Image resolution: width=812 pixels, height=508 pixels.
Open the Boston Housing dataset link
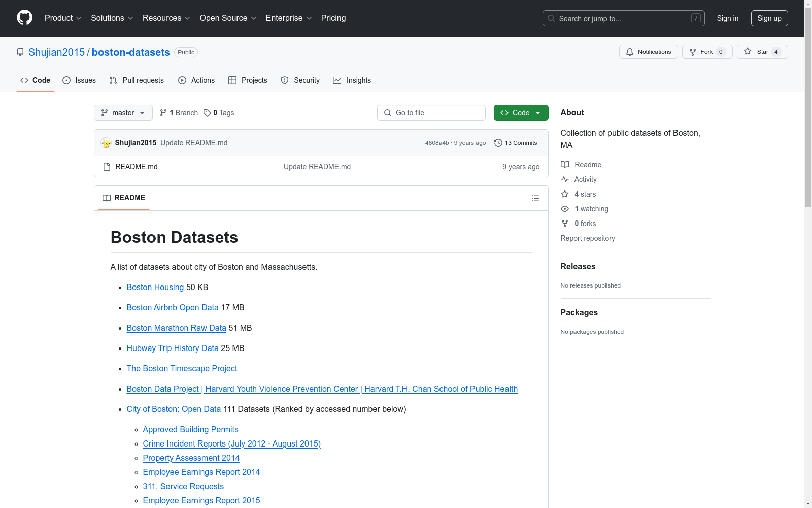[155, 287]
